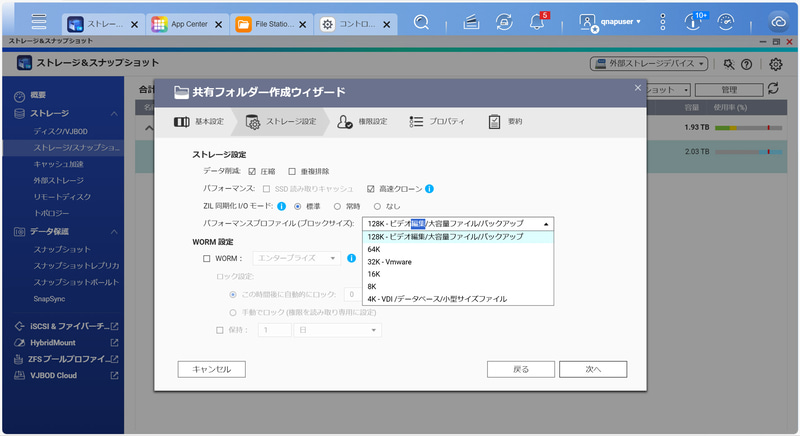Choose the 16K block size option
800x436 pixels.
tap(458, 274)
